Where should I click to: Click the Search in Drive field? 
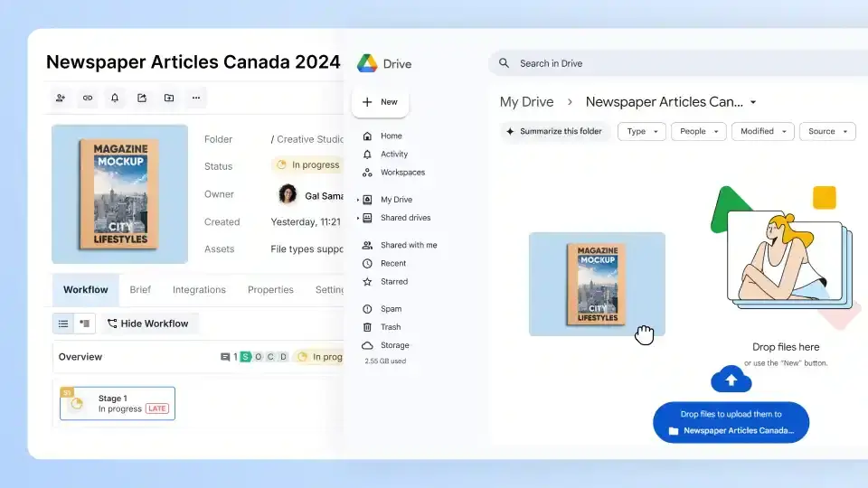pos(633,63)
